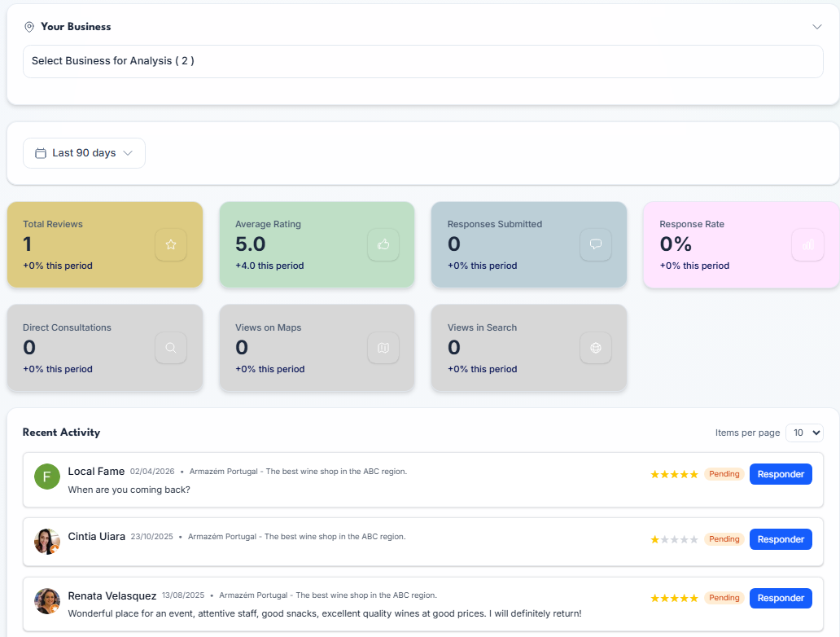
Task: Click the star icon in Total Reviews card
Action: click(x=171, y=244)
